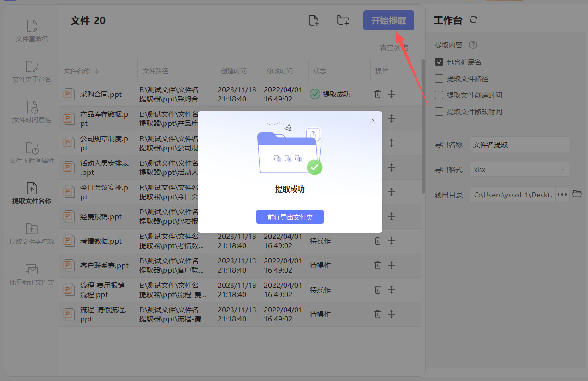
Task: Select the 考情数据.ppt file name
Action: [101, 241]
